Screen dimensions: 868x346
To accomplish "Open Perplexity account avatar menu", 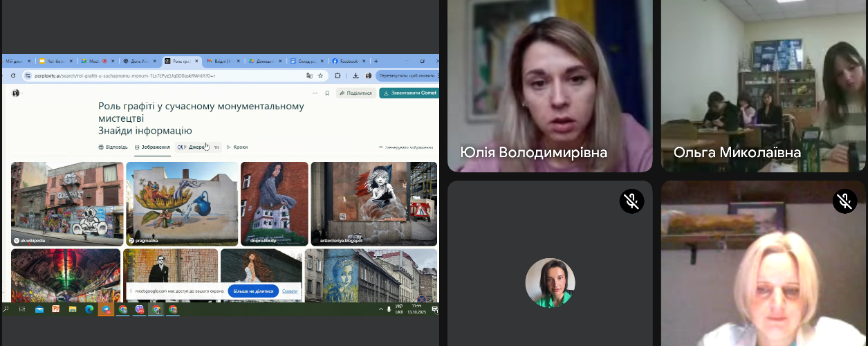I will point(15,93).
